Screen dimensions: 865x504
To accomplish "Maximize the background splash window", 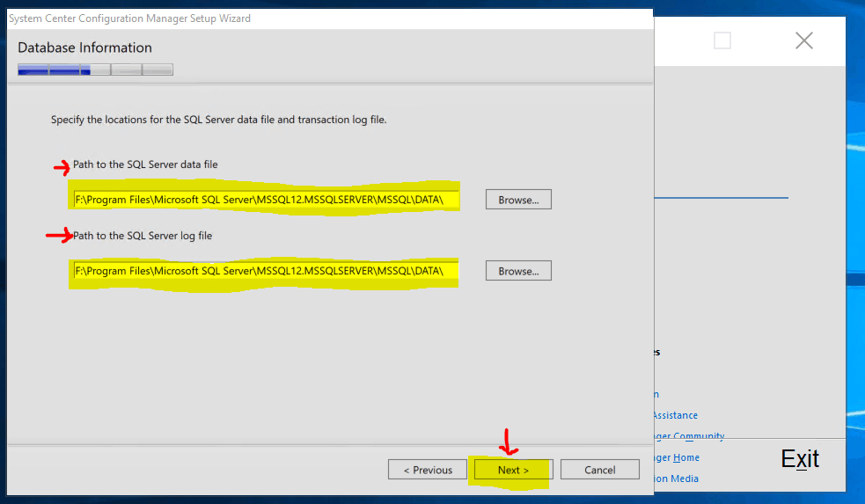I will click(x=722, y=40).
